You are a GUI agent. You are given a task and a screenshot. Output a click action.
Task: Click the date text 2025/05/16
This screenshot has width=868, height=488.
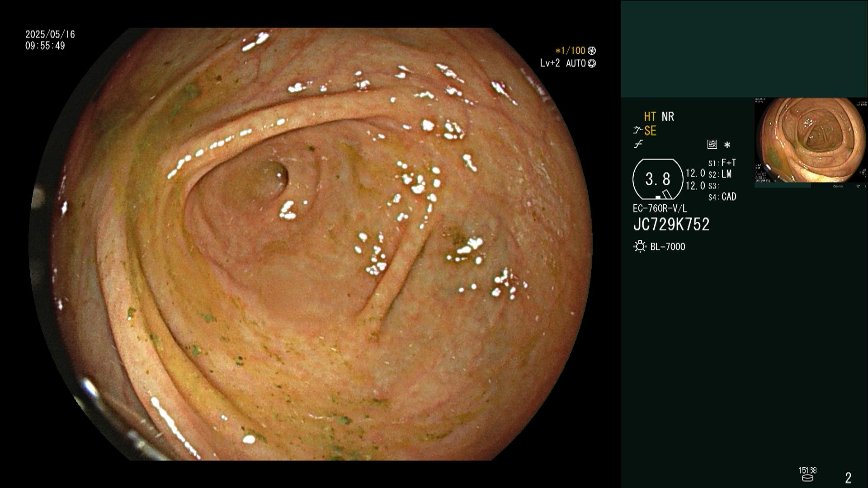pyautogui.click(x=50, y=34)
